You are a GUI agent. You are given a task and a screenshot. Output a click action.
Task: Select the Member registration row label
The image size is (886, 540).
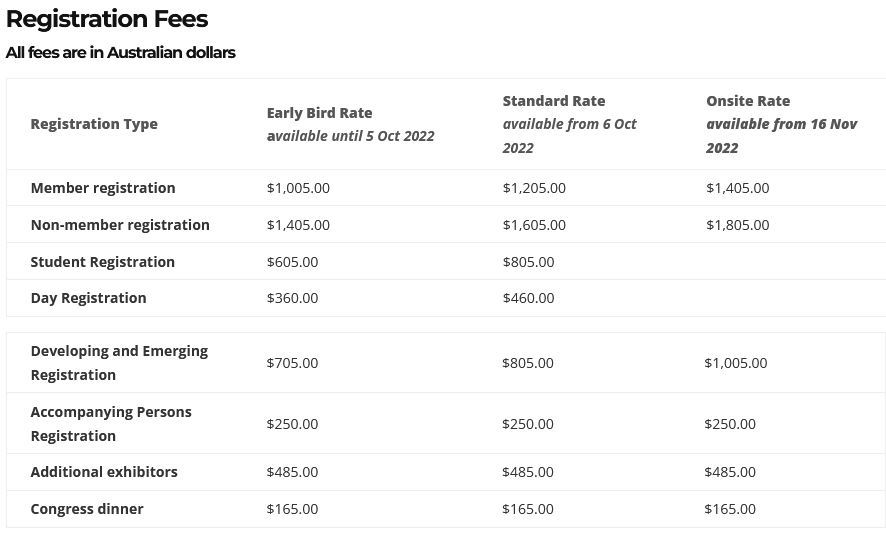pyautogui.click(x=103, y=188)
